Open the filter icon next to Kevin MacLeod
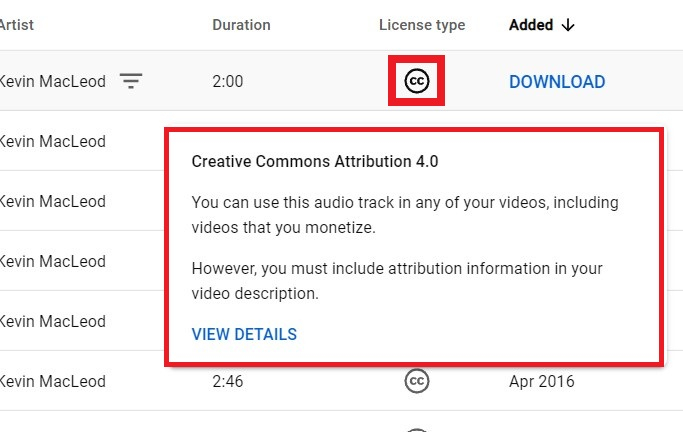The image size is (683, 432). point(131,81)
